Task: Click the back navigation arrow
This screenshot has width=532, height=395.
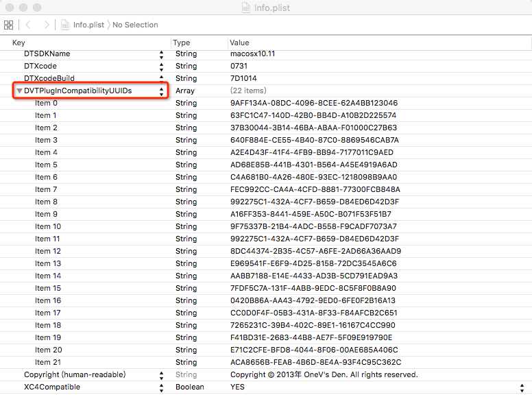Action: (x=29, y=25)
